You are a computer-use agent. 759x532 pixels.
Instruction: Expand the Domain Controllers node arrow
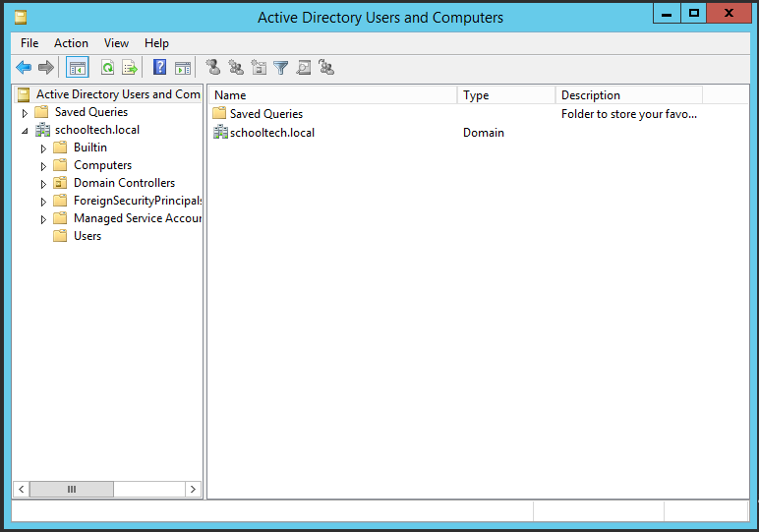tap(43, 184)
